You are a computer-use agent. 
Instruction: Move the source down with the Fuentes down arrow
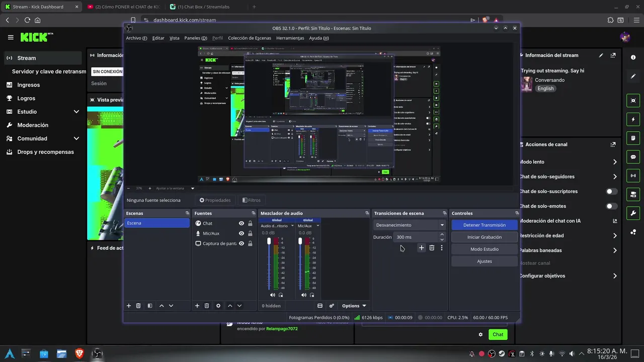[239, 306]
